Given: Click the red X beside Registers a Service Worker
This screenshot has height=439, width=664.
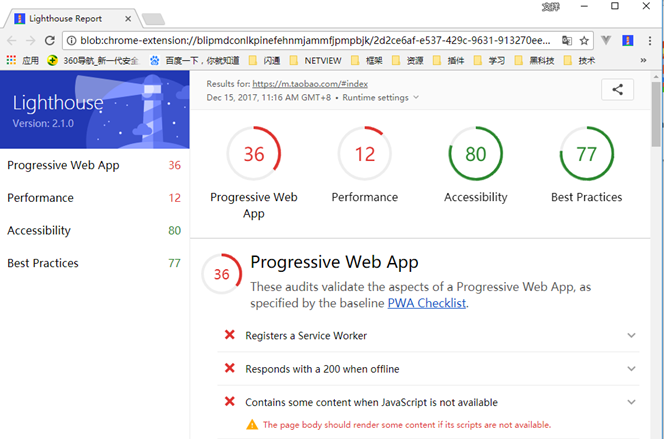Looking at the screenshot, I should pyautogui.click(x=230, y=335).
